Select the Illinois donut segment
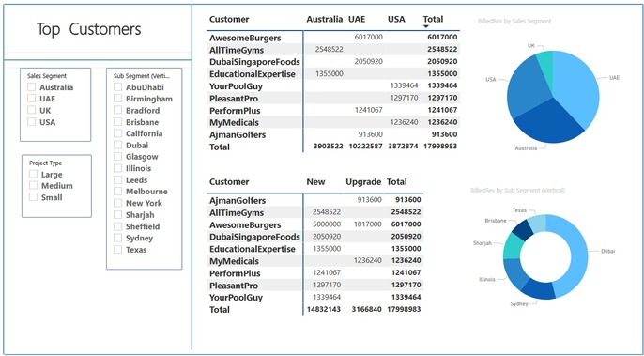The image size is (644, 356). [x=515, y=273]
